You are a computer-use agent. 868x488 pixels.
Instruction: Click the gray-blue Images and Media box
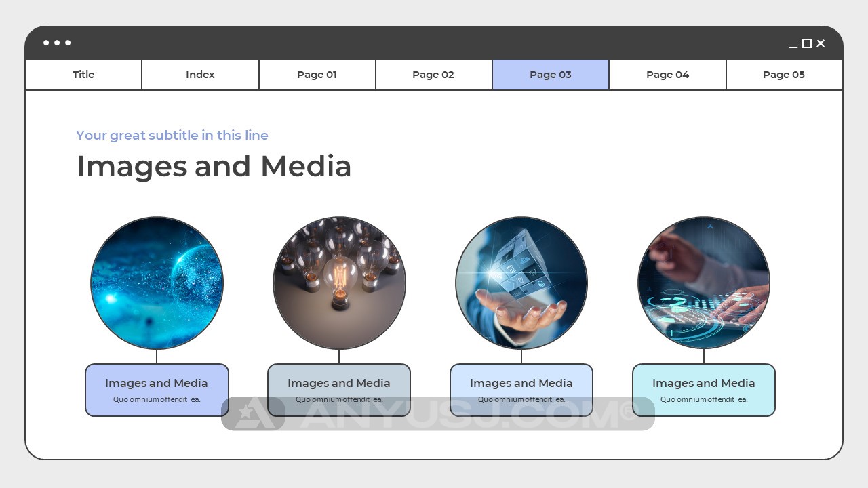[339, 390]
